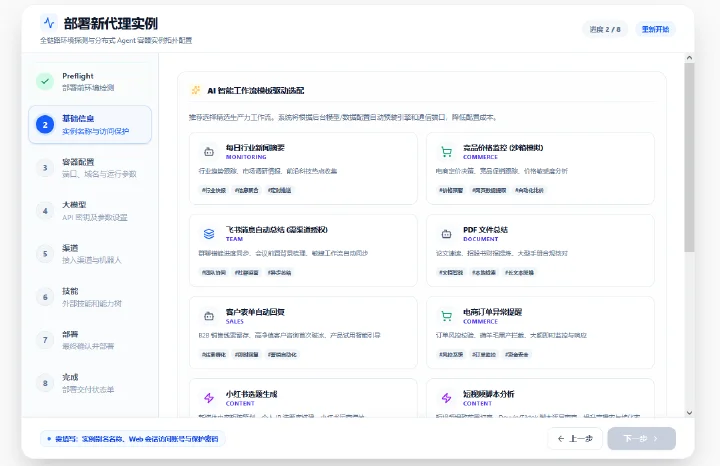Click the robot icon on the MONITORING template card
720x466 pixels.
(x=209, y=152)
